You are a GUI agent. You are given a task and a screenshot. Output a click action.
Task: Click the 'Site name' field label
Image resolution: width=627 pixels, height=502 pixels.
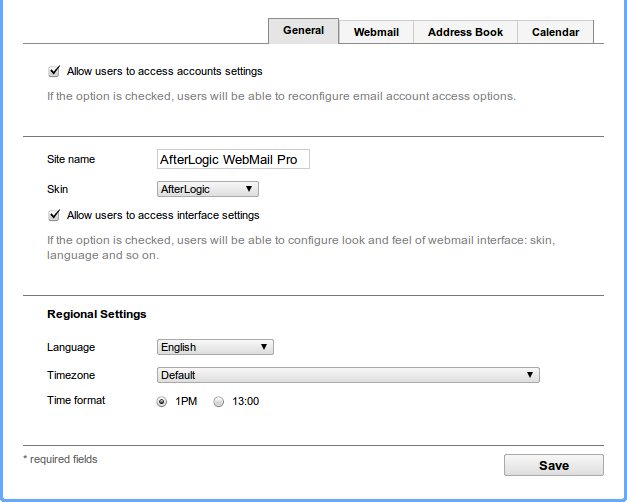pyautogui.click(x=70, y=159)
